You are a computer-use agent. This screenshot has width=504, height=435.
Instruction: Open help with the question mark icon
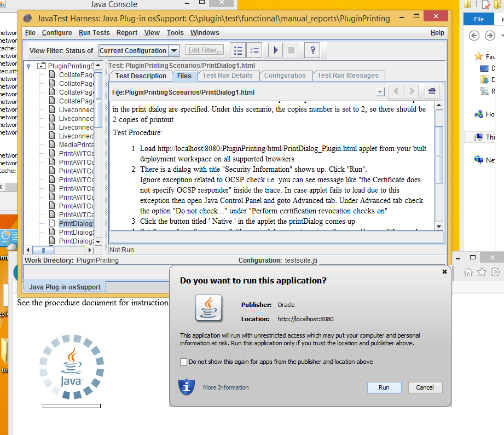[312, 50]
